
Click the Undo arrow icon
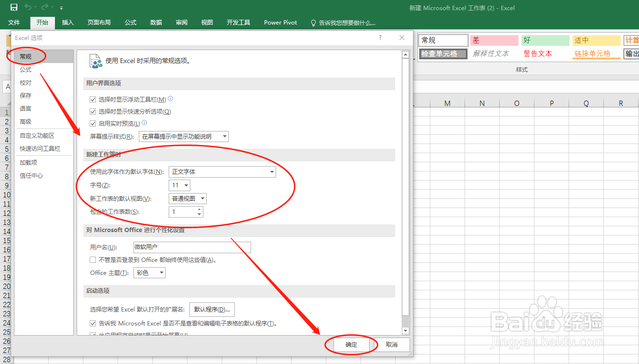click(x=28, y=7)
